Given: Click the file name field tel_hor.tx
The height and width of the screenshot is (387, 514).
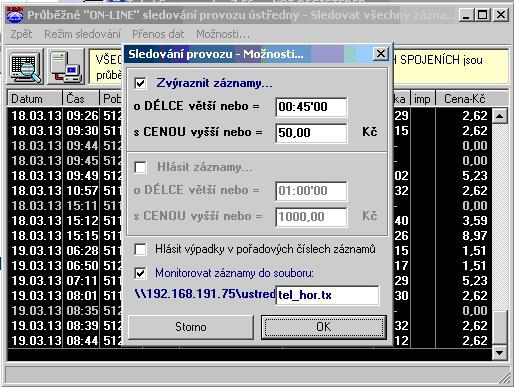Looking at the screenshot, I should [327, 295].
